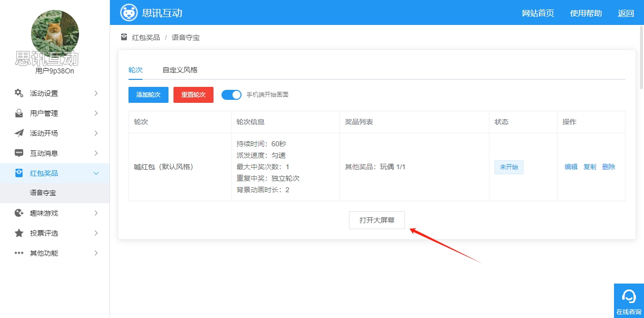Click 背景动画时长：2 text
The image size is (644, 318).
(263, 190)
